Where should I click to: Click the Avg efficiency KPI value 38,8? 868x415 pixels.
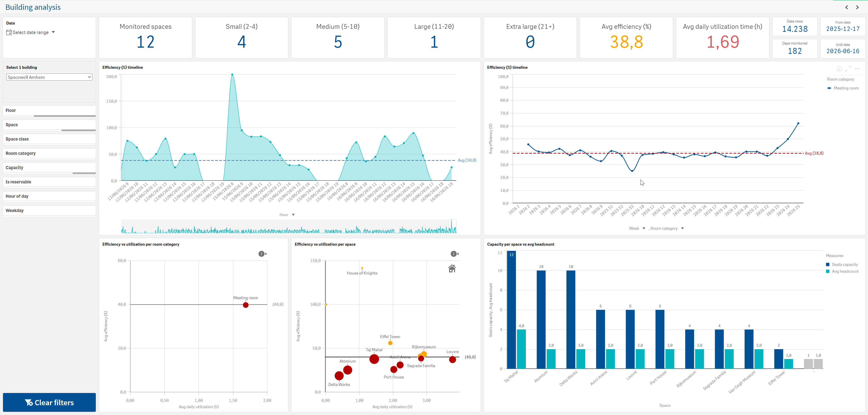click(x=626, y=42)
